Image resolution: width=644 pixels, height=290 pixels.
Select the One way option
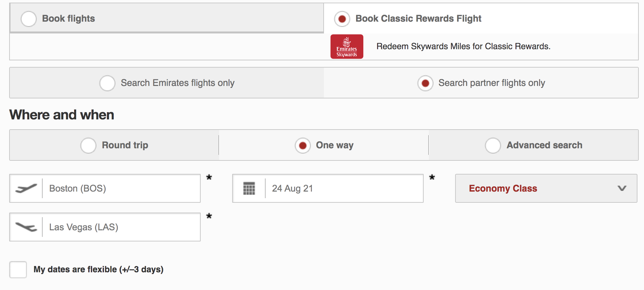[302, 145]
